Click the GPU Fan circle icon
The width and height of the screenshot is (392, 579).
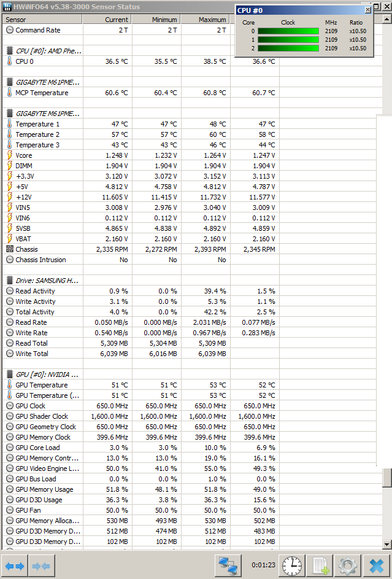pyautogui.click(x=10, y=510)
